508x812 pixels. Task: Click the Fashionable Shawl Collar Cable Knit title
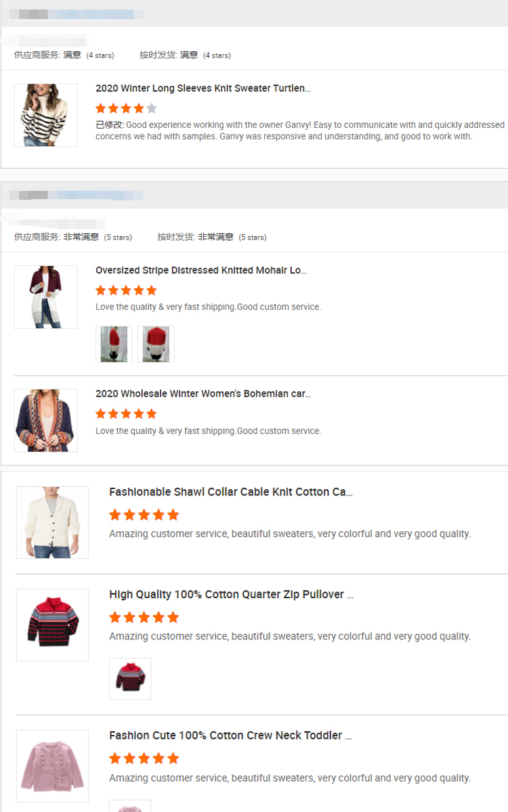[231, 492]
